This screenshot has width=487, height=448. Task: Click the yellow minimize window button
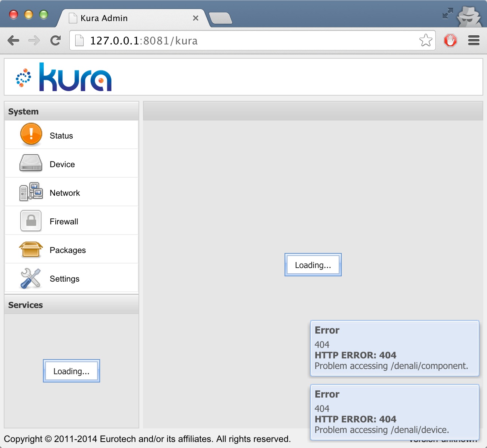(x=29, y=14)
